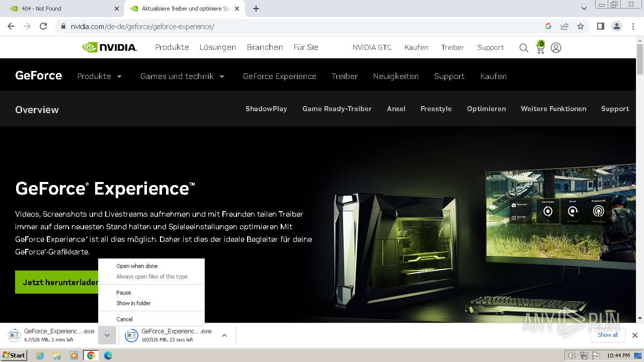Select Show in folder
Screen dimensions: 644x362
(x=151, y=303)
